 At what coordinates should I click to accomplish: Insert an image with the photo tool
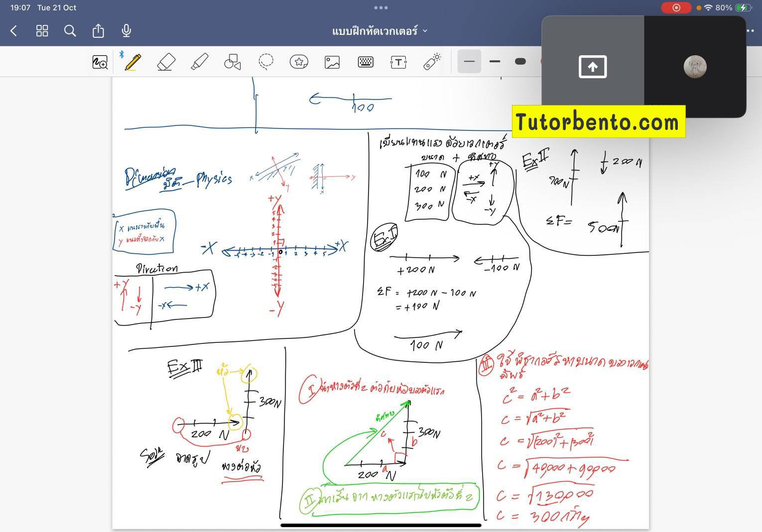tap(332, 61)
